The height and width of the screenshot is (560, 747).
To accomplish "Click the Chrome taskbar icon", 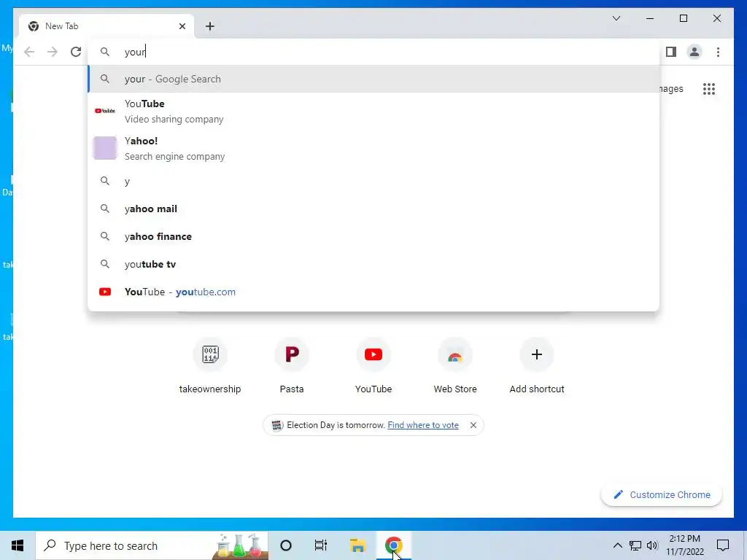I will [x=393, y=545].
